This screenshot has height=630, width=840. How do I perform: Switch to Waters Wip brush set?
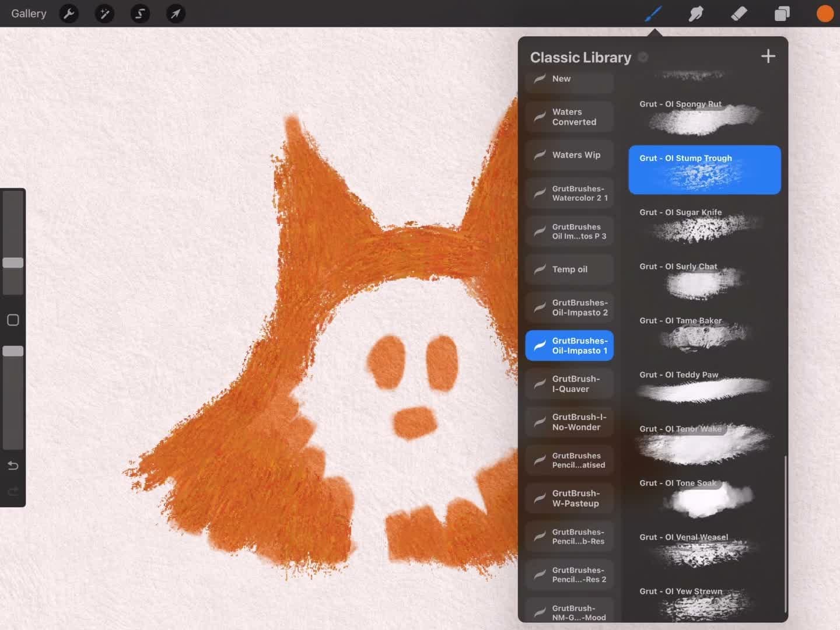pyautogui.click(x=569, y=155)
